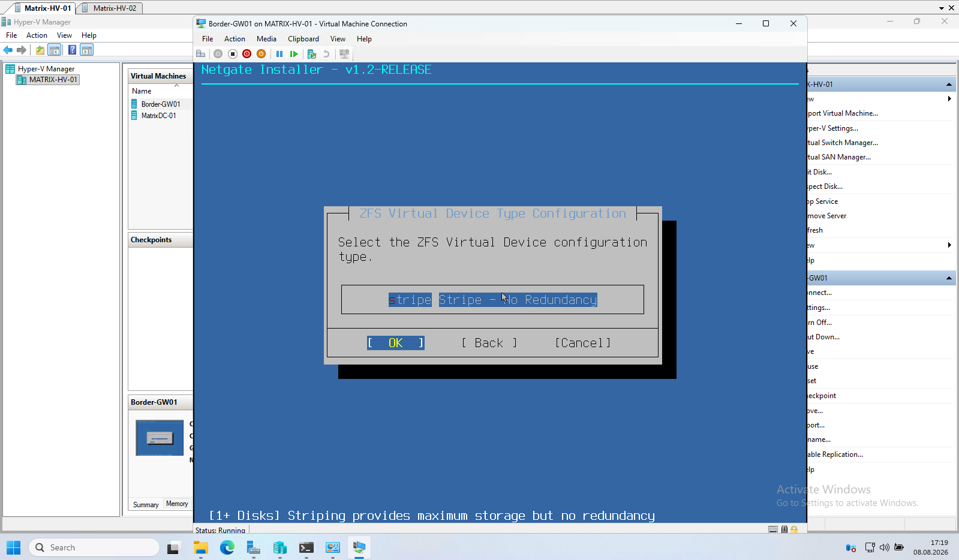This screenshot has width=959, height=560.
Task: Open Media menu in VM connection
Action: pos(266,39)
